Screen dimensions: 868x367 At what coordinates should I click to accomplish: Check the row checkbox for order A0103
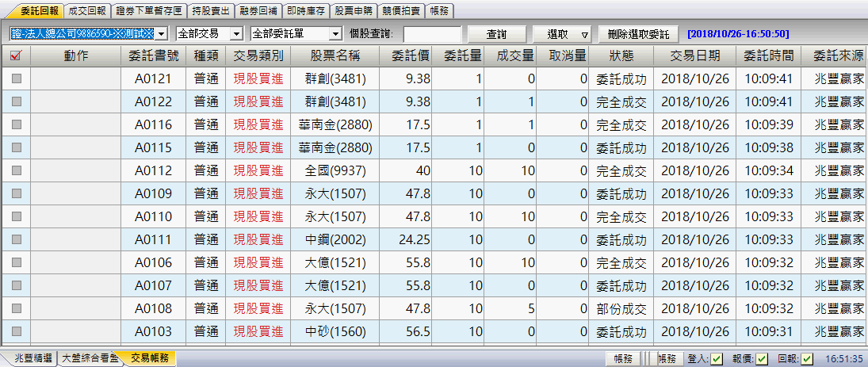click(16, 331)
